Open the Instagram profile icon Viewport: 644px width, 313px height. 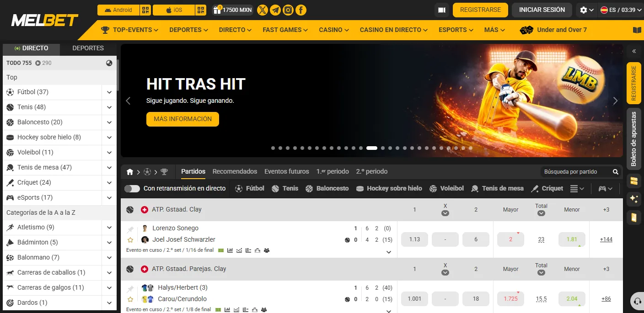288,10
